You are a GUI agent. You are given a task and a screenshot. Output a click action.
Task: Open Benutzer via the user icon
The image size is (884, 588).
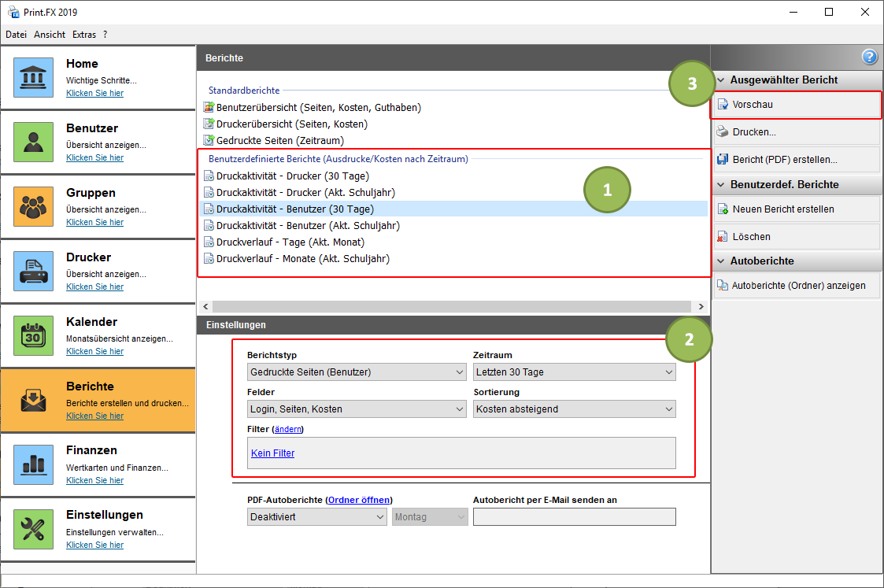[x=33, y=142]
